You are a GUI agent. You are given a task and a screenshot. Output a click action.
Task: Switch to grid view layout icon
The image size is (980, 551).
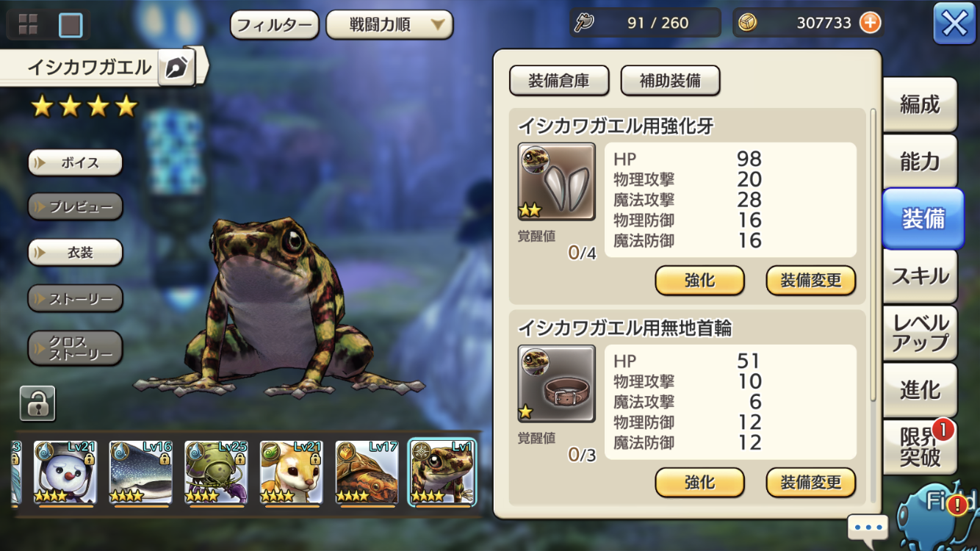28,25
